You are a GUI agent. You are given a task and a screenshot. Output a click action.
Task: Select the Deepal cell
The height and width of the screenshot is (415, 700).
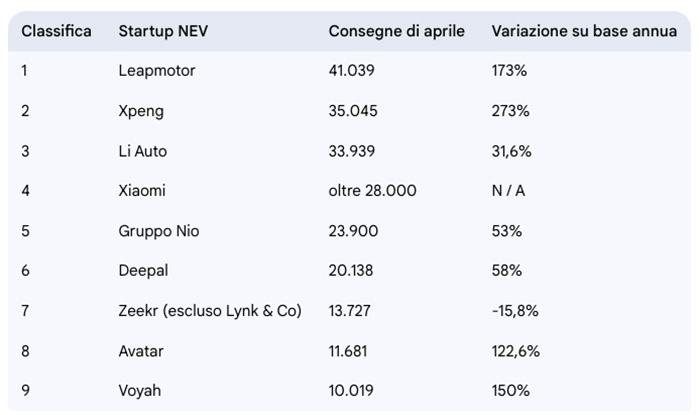click(x=143, y=271)
